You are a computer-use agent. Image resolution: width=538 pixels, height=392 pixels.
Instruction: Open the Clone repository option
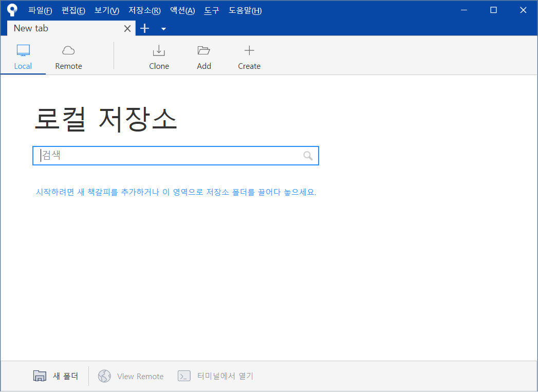[x=159, y=57]
